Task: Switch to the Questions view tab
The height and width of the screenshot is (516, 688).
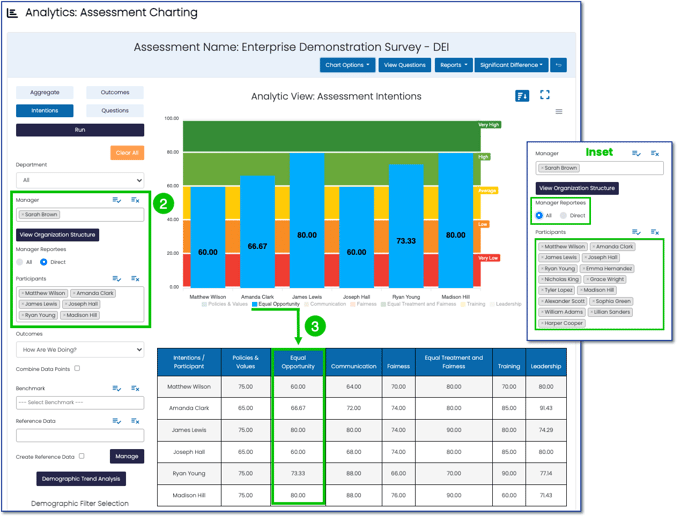Action: coord(115,111)
